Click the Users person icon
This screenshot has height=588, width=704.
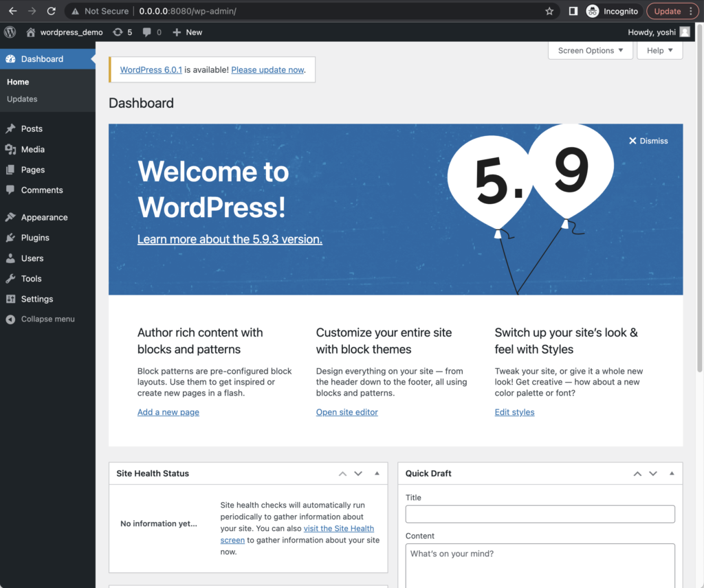point(11,258)
